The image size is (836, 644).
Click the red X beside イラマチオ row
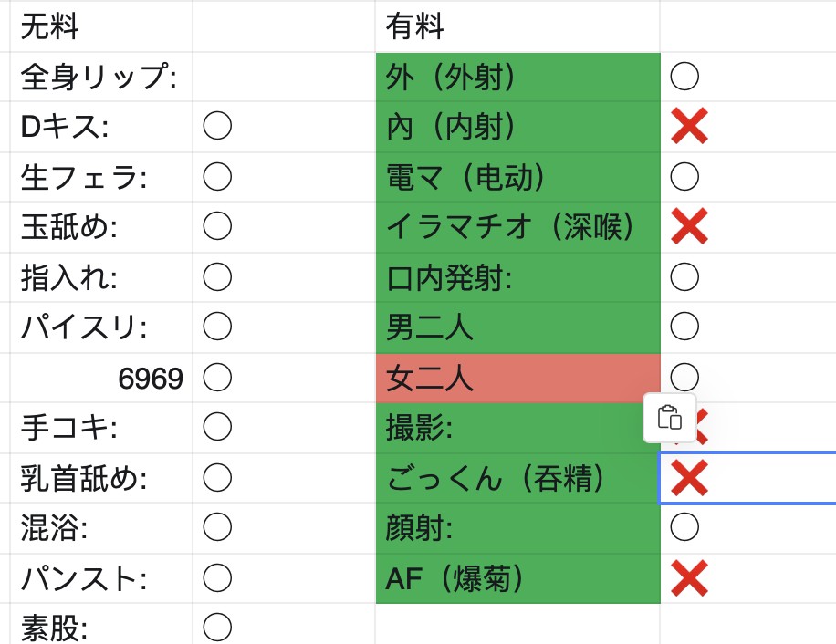click(689, 226)
